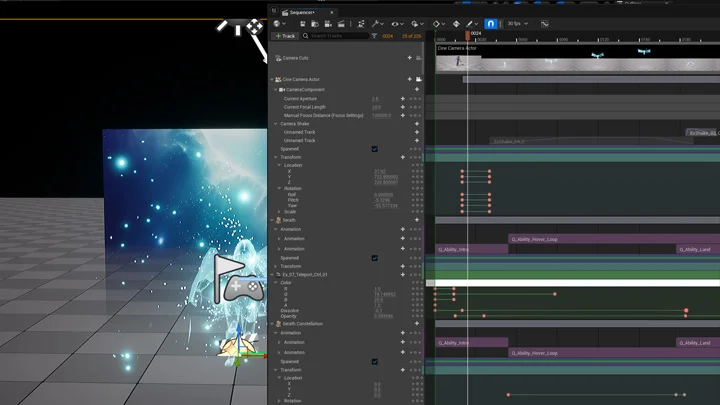
Task: Click the Save sequence icon in Sequencer toolbar
Action: click(x=303, y=24)
